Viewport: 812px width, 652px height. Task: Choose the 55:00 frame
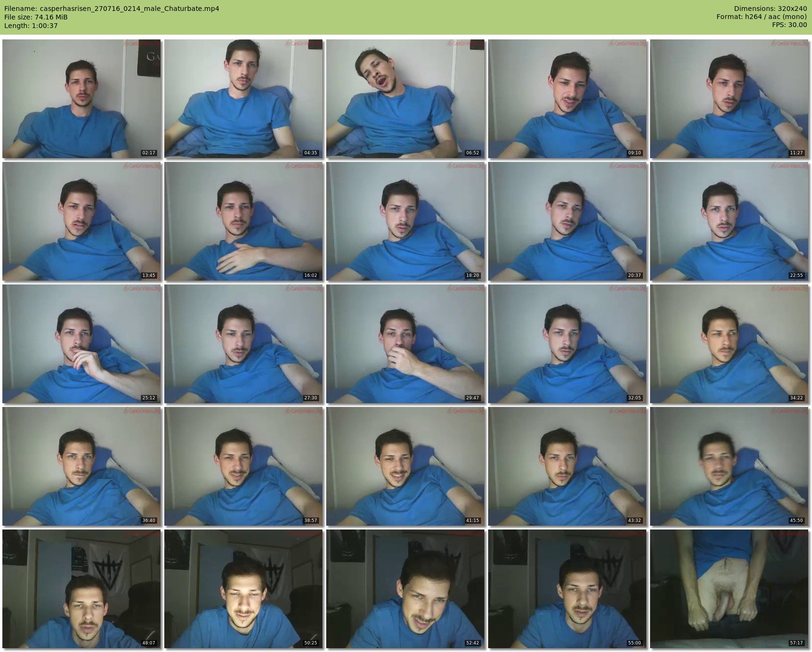click(567, 589)
